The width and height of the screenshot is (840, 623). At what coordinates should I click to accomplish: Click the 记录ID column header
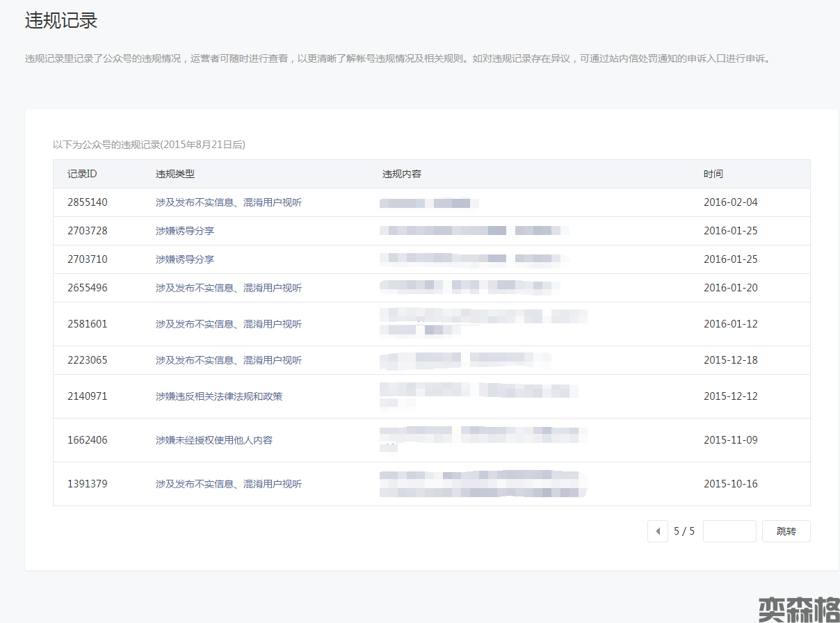(x=82, y=174)
